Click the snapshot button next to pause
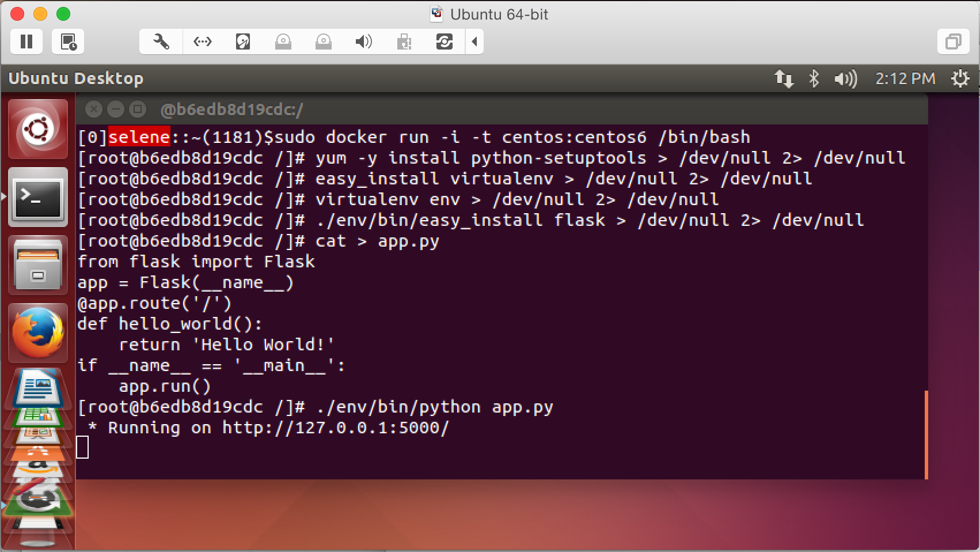980x552 pixels. pyautogui.click(x=67, y=41)
